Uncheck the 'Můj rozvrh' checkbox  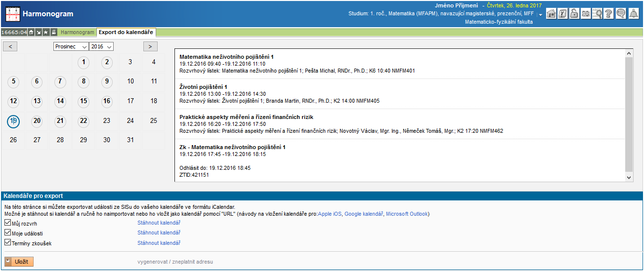point(7,223)
